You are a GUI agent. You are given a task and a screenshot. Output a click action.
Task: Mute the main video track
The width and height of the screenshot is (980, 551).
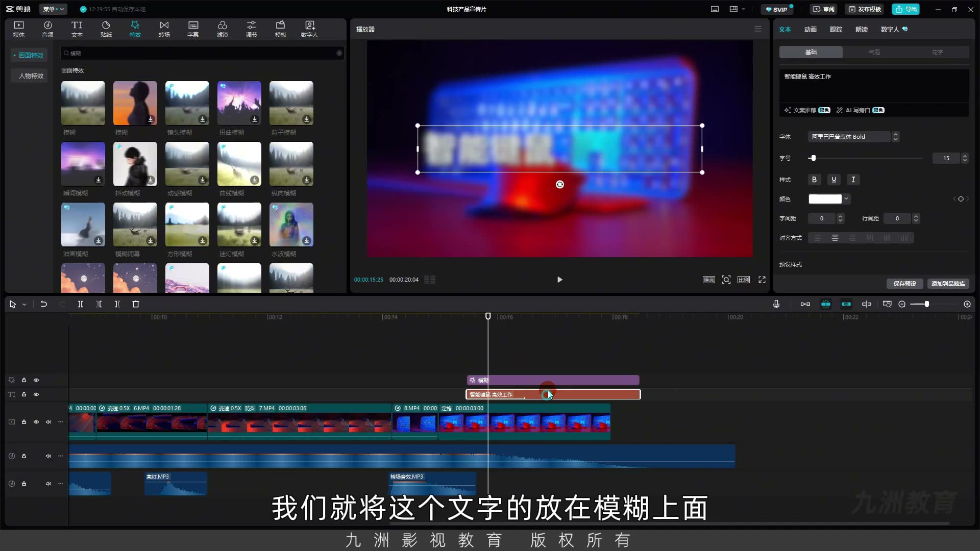(48, 422)
